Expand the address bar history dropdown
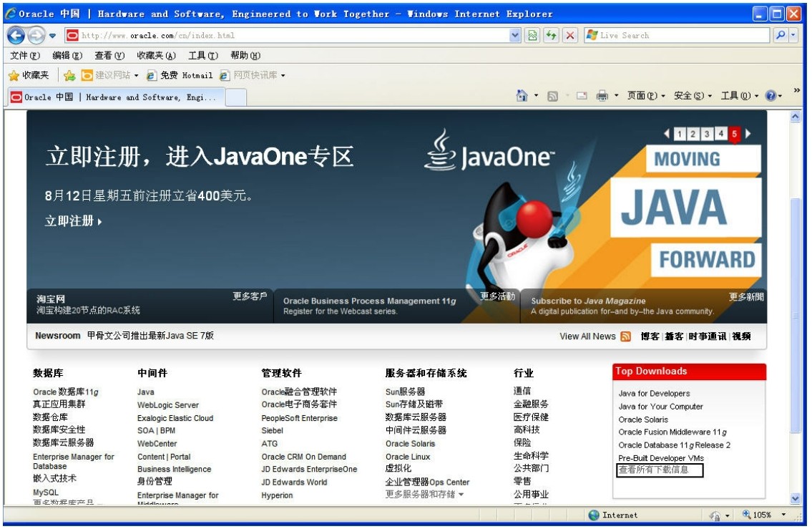This screenshot has height=529, width=812. tap(515, 35)
